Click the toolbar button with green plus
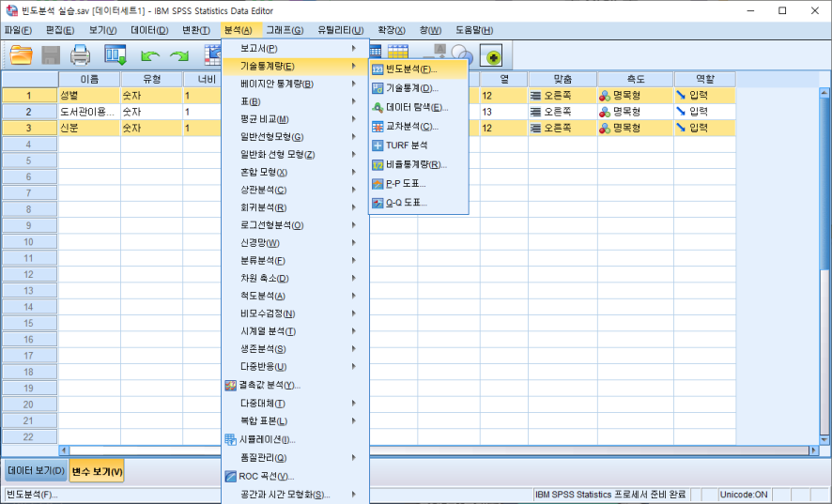832x504 pixels. [491, 55]
